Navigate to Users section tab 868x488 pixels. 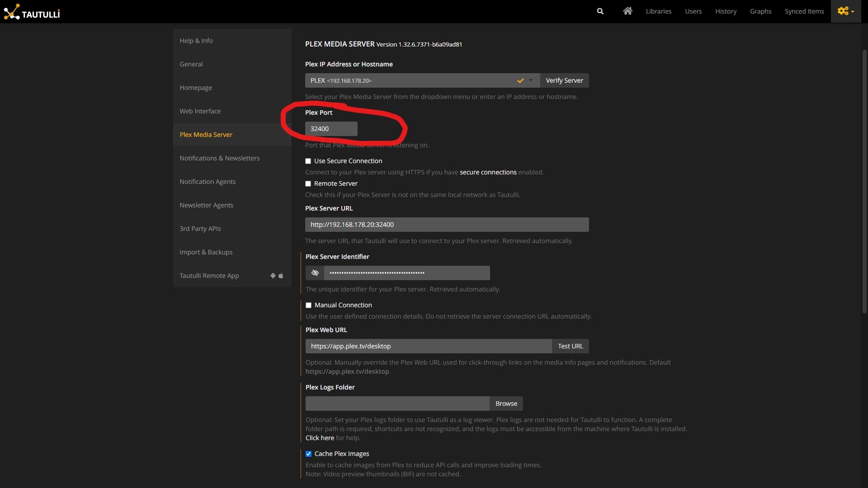693,11
